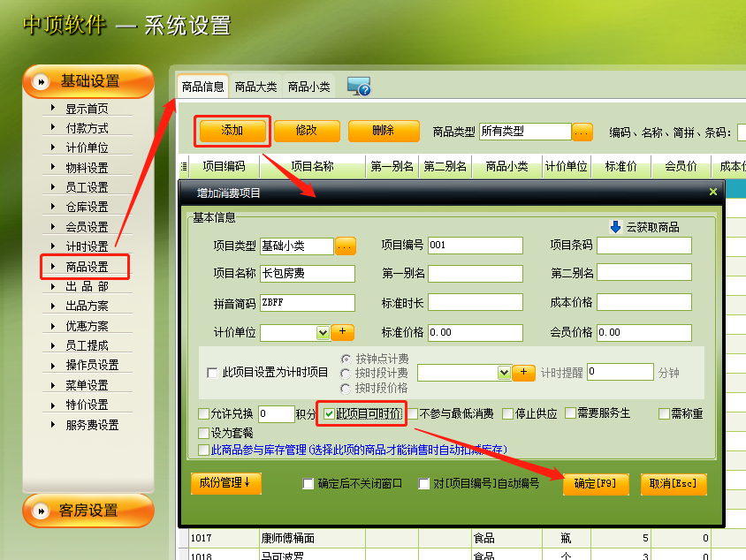Screen dimensions: 746x560
Task: Select 按时段计费 radio option
Action: [x=346, y=374]
